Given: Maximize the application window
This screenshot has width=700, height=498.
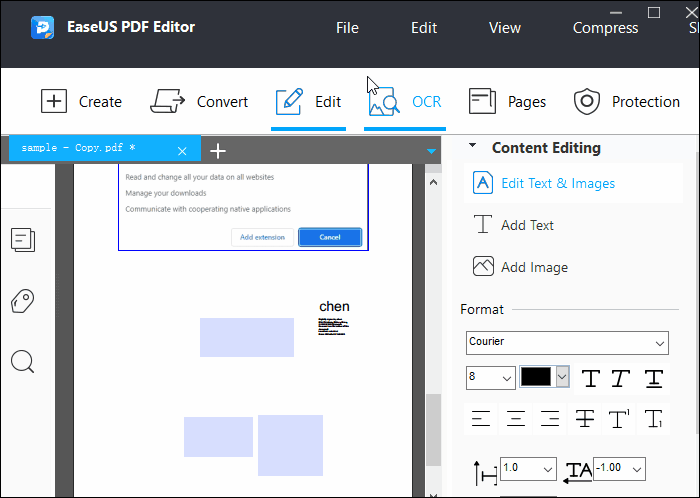Looking at the screenshot, I should [x=654, y=12].
